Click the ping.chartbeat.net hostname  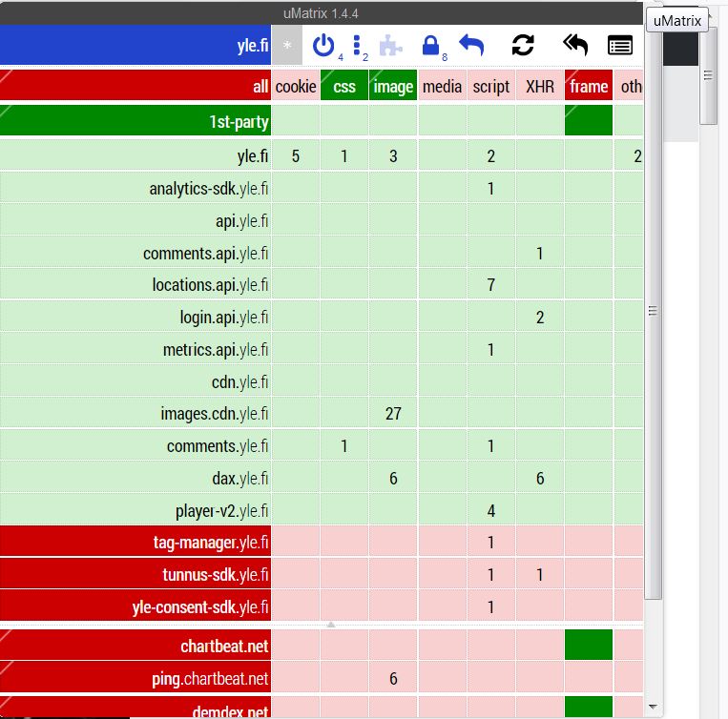click(135, 678)
